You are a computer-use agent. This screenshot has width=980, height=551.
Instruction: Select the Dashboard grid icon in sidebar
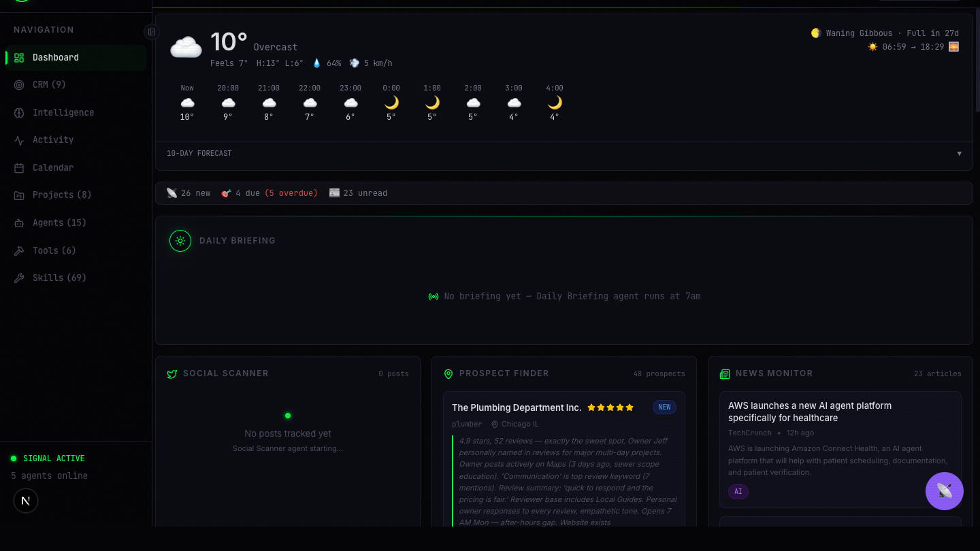pyautogui.click(x=18, y=57)
